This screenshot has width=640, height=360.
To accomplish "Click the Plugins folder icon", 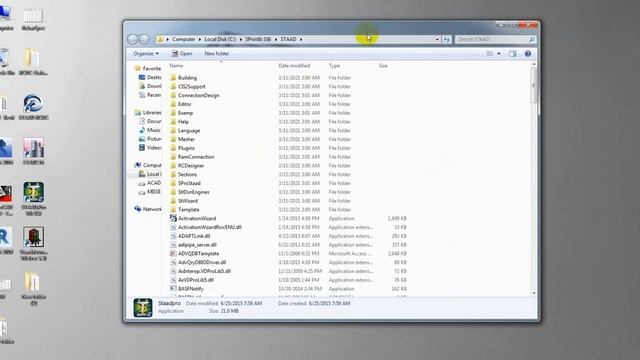I will click(173, 148).
